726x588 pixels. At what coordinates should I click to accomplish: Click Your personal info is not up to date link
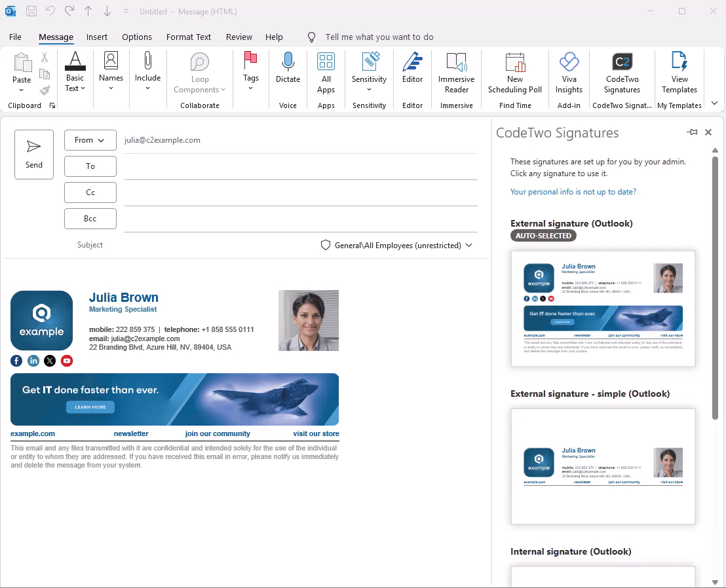tap(573, 192)
